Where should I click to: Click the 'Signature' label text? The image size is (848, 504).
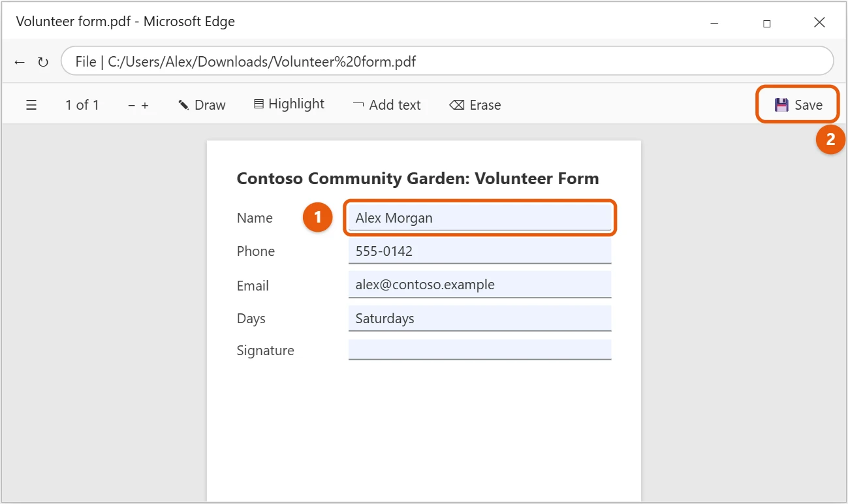tap(265, 351)
